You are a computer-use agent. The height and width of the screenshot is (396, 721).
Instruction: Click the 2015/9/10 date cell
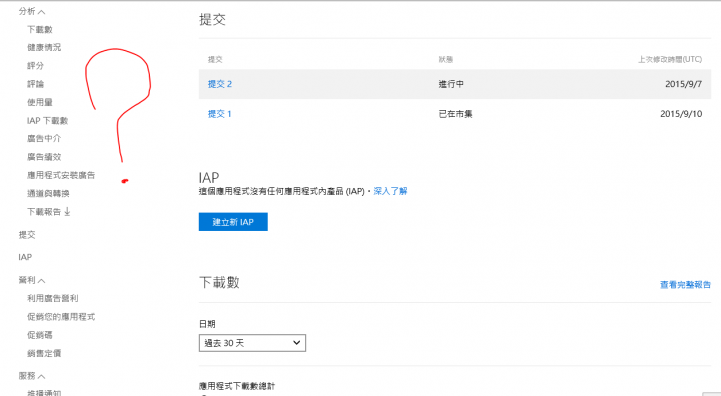pyautogui.click(x=681, y=114)
